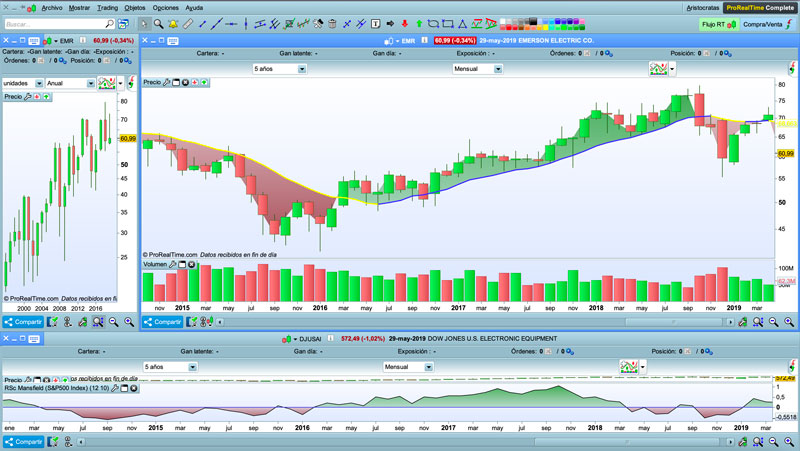Open the Precio wrench settings in main chart
Viewport: 800px width, 451px height.
168,83
